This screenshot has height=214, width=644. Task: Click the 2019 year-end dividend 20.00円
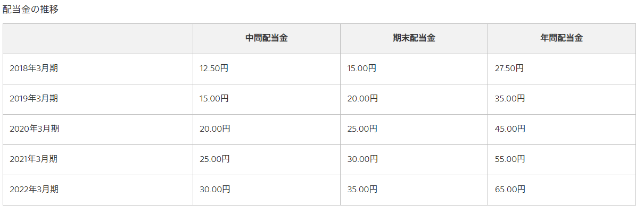click(362, 99)
